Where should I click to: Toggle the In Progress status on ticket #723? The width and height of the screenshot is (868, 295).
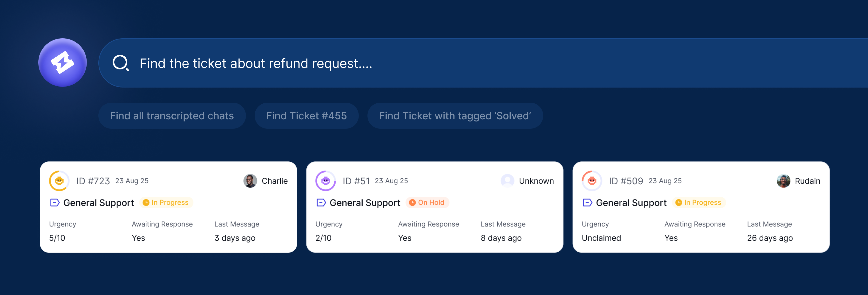[166, 202]
